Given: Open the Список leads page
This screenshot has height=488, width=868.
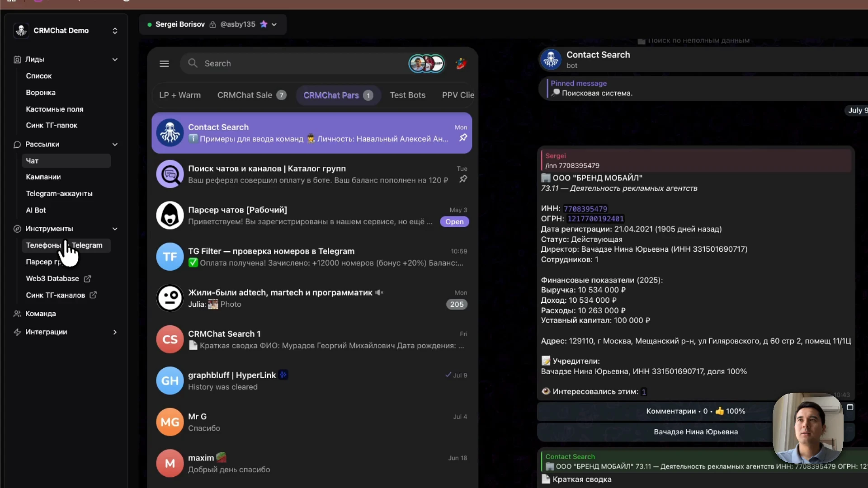Looking at the screenshot, I should (39, 76).
